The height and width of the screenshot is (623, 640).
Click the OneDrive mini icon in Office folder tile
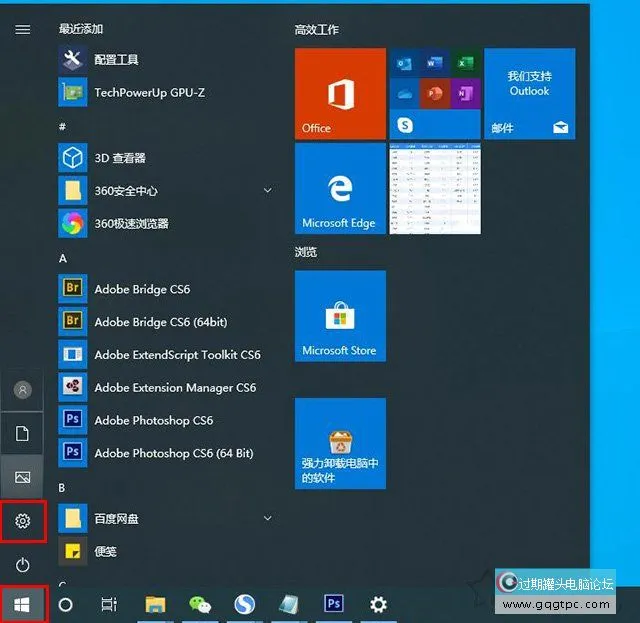(x=404, y=94)
